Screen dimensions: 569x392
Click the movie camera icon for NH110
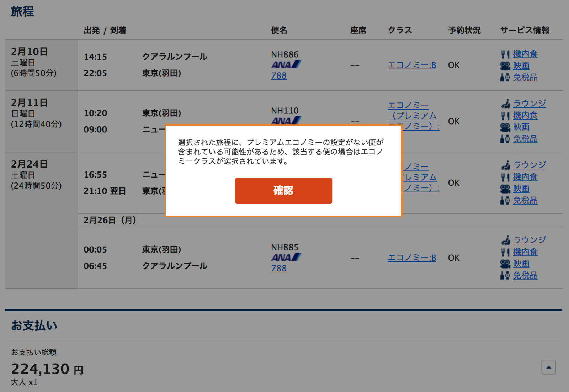(x=505, y=127)
